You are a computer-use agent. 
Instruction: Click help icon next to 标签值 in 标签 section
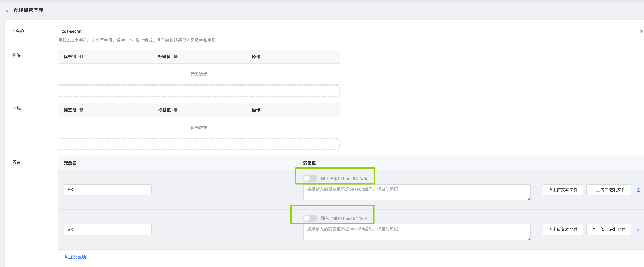tap(176, 56)
